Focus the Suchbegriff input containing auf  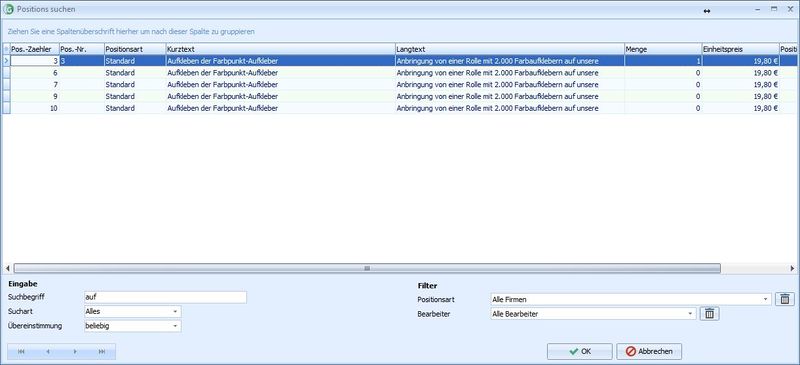(165, 297)
